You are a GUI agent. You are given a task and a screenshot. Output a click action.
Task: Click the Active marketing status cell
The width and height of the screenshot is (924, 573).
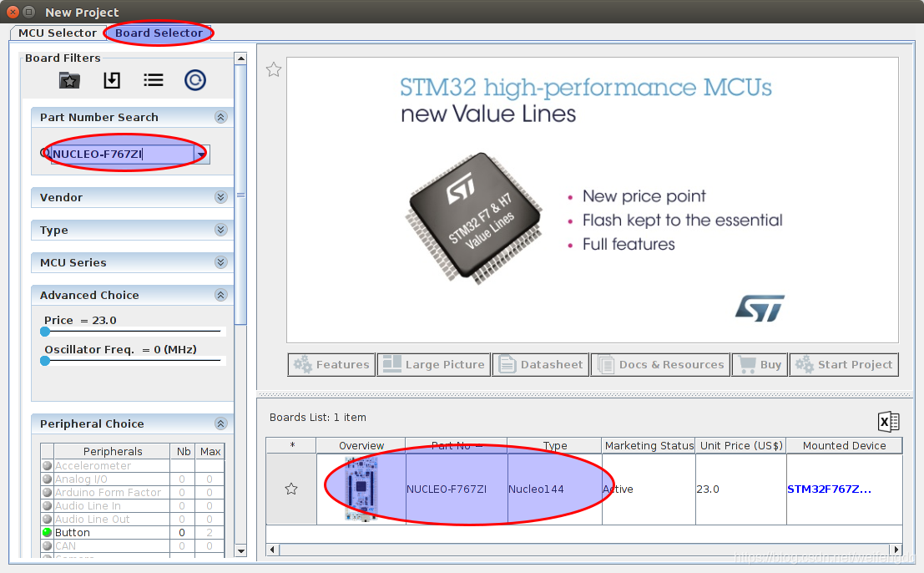pyautogui.click(x=649, y=489)
